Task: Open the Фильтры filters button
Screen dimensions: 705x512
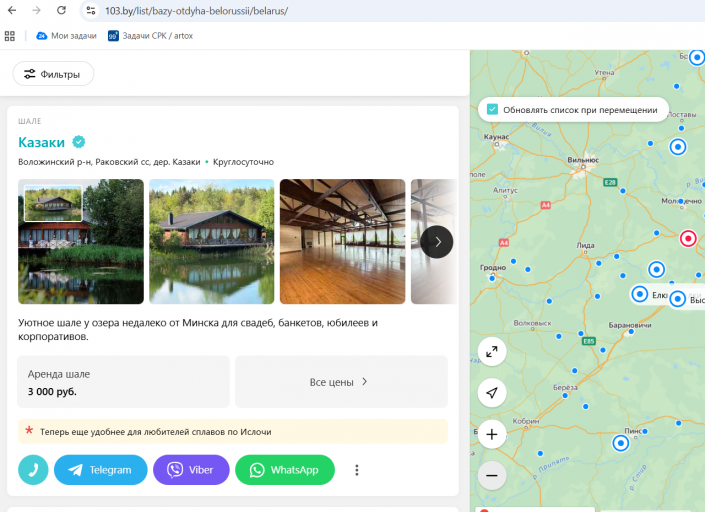Action: [53, 74]
